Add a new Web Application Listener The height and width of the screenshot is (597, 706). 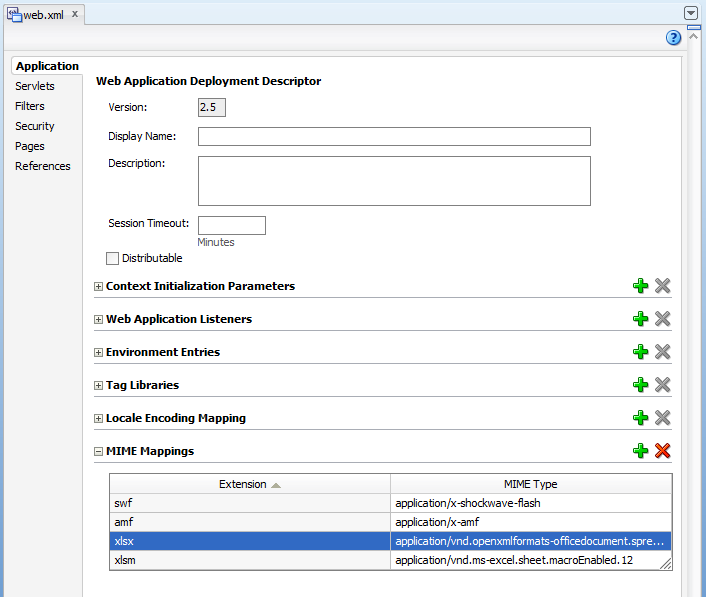coord(641,319)
